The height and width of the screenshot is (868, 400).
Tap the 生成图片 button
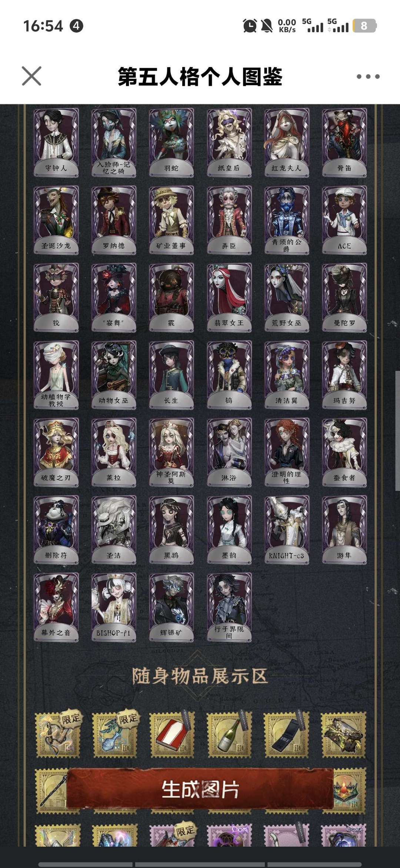pos(200,789)
